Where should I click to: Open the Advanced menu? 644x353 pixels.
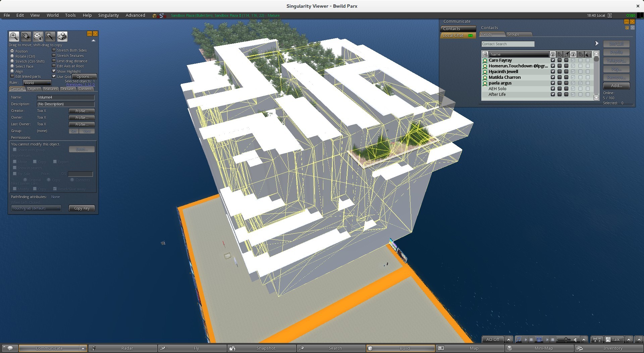[135, 15]
